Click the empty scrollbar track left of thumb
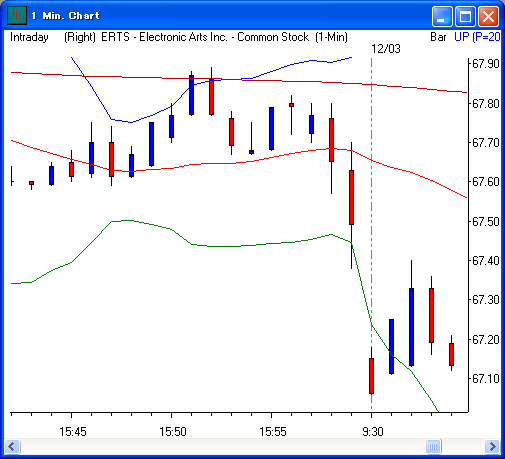This screenshot has height=459, width=505. [x=223, y=446]
